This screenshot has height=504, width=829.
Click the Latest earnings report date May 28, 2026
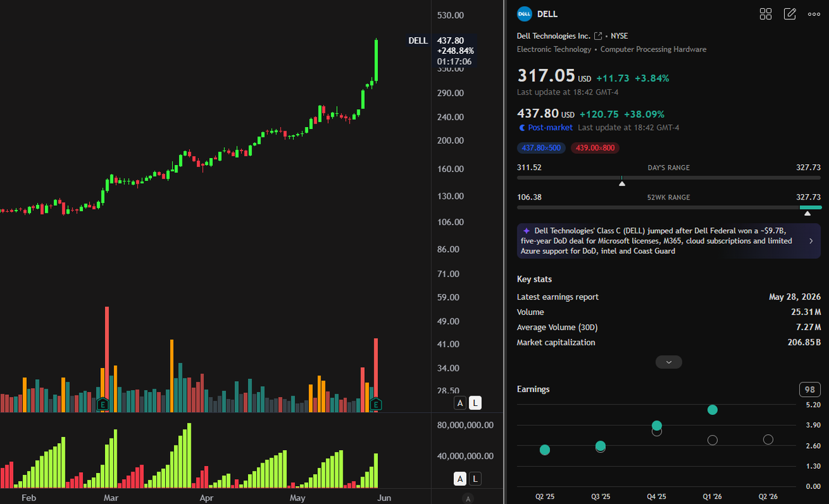794,297
